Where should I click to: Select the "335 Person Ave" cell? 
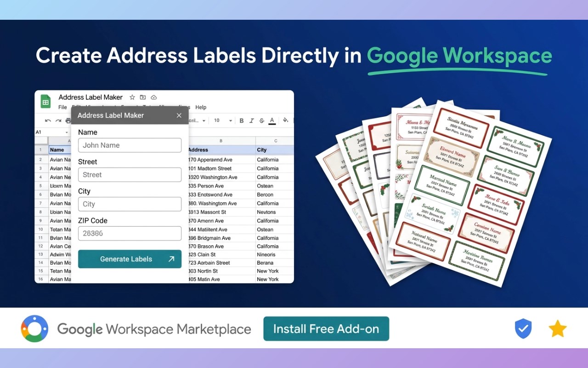pos(221,186)
